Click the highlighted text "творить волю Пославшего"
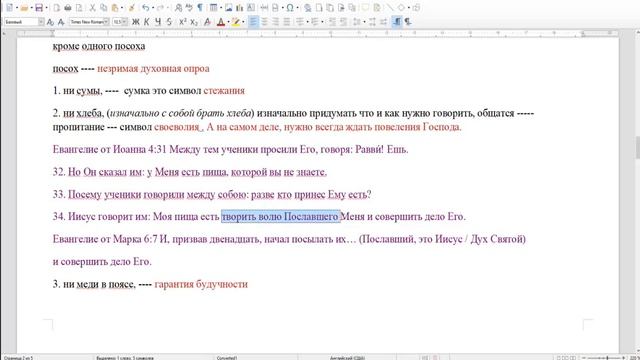 click(281, 217)
